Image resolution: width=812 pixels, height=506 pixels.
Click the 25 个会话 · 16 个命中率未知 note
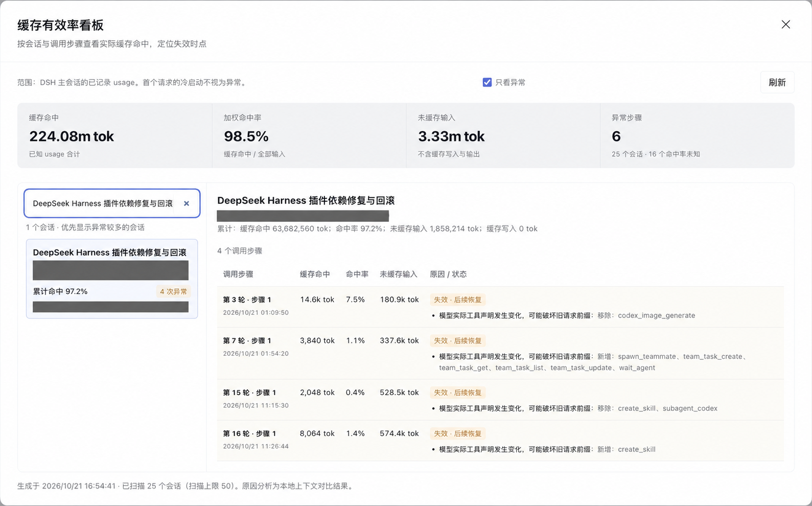pyautogui.click(x=656, y=154)
